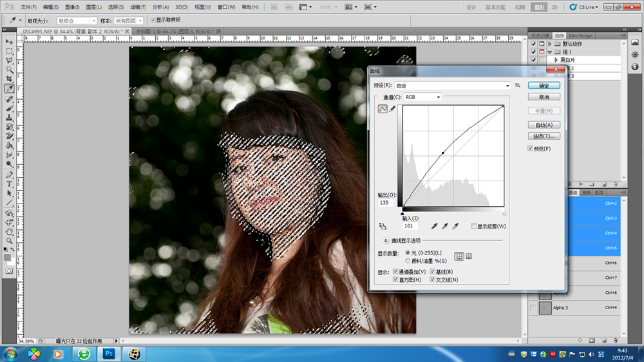The image size is (644, 362).
Task: Open the 预设 preset dropdown in Curves
Action: click(451, 85)
